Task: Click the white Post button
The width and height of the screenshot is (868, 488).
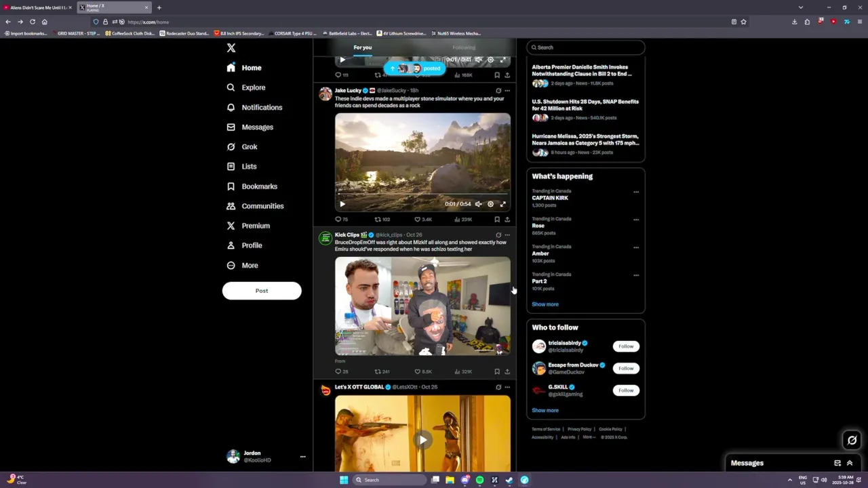Action: 262,291
